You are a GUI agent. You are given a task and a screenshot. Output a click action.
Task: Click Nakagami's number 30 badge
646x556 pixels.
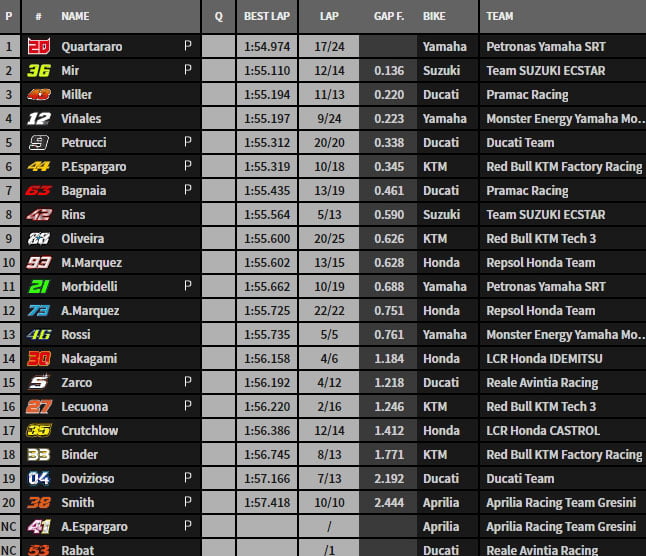(x=39, y=358)
